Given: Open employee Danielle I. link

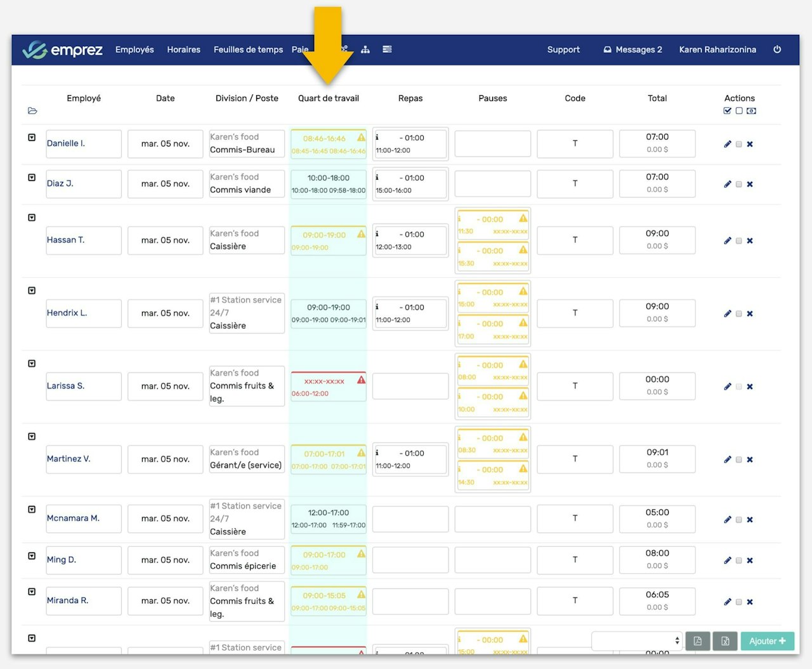Looking at the screenshot, I should (66, 143).
